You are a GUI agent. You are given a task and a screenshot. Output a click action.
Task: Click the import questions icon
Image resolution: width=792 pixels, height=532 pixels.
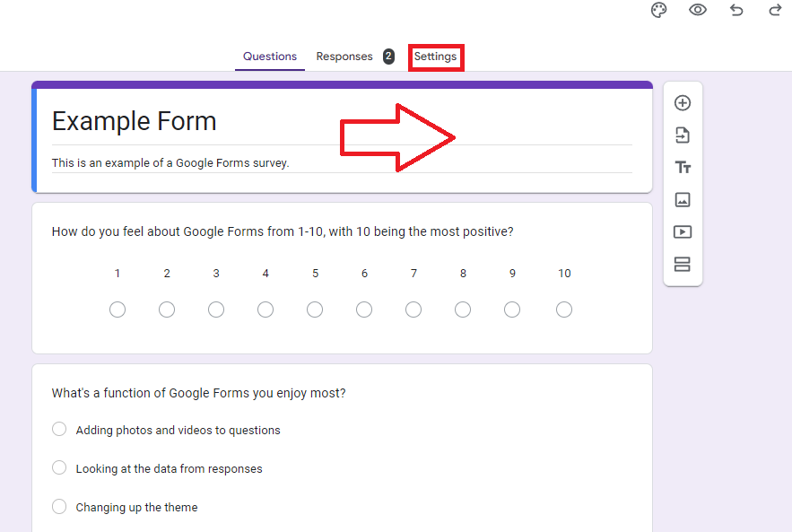pos(683,135)
